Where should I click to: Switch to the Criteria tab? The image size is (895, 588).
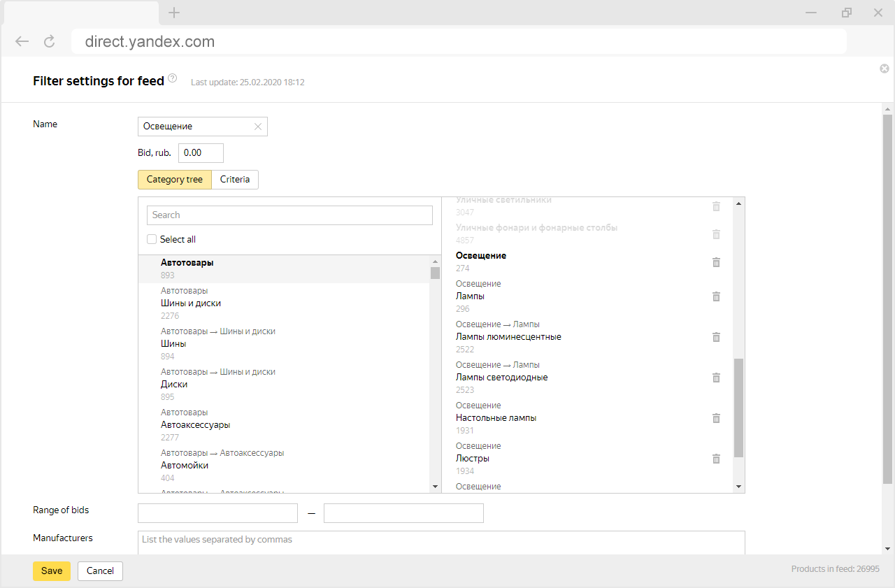(x=235, y=180)
